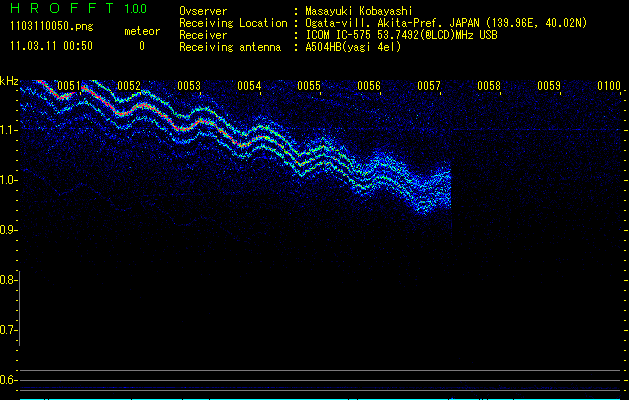The image size is (629, 400).
Task: Click the observer name Masayuki Kobayashi
Action: click(x=359, y=11)
